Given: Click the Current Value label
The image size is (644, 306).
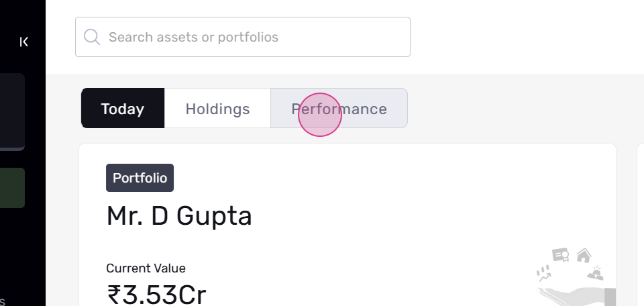Looking at the screenshot, I should [x=146, y=268].
